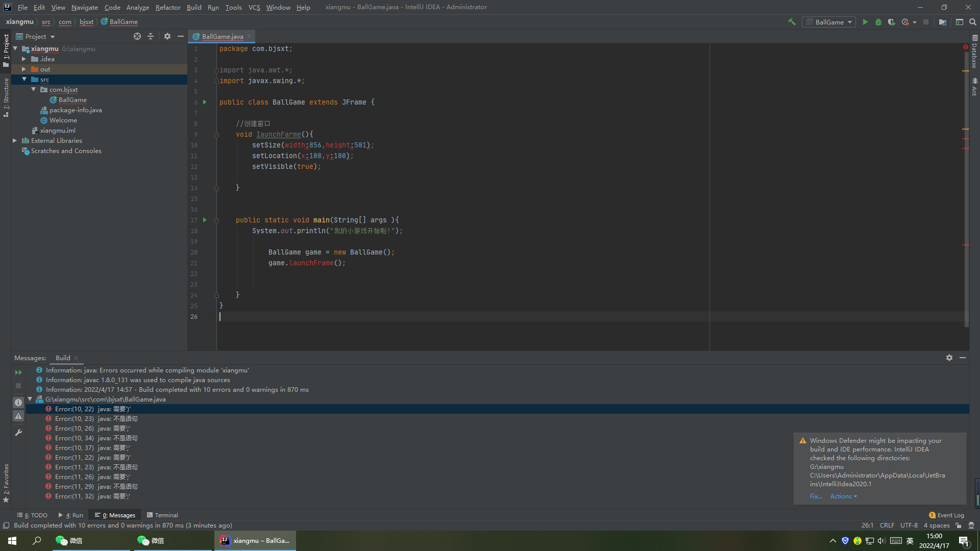
Task: Open BallGame run configuration dropdown
Action: (x=829, y=22)
